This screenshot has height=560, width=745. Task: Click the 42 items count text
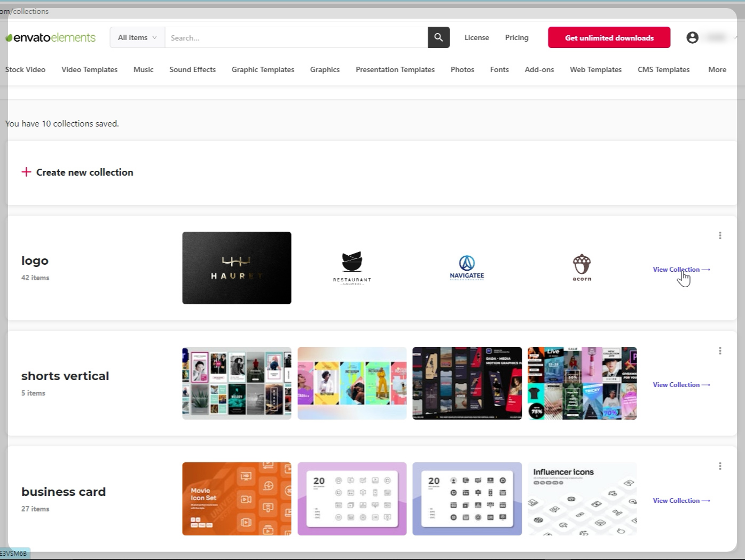(x=35, y=278)
